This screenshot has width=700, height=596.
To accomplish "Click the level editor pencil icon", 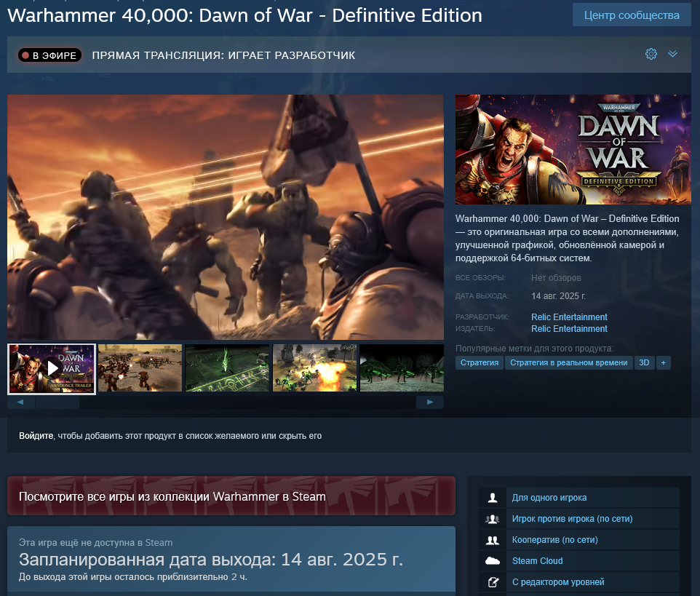I will tap(493, 581).
